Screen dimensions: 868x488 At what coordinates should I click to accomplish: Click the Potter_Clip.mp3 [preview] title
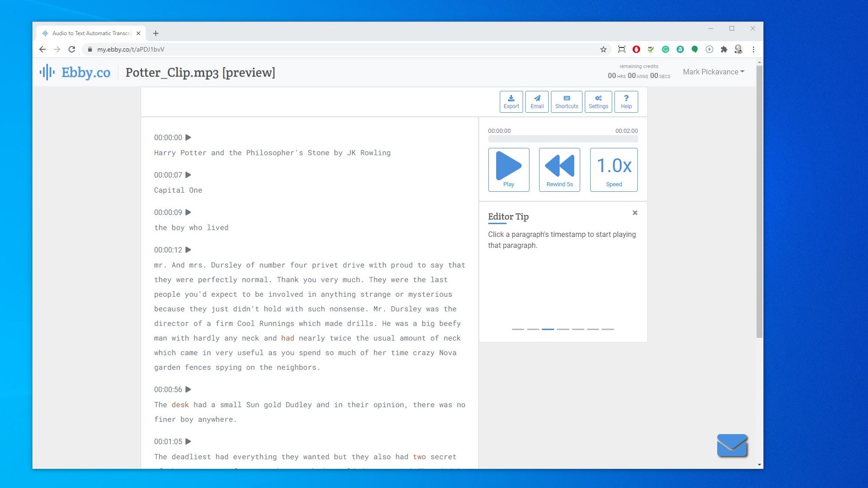point(200,73)
